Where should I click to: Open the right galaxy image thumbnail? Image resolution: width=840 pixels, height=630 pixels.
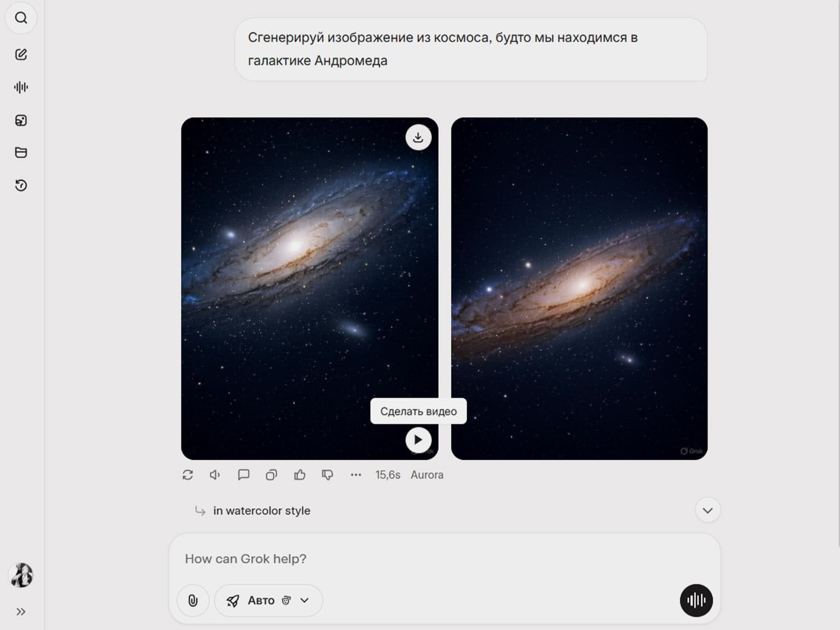coord(579,289)
